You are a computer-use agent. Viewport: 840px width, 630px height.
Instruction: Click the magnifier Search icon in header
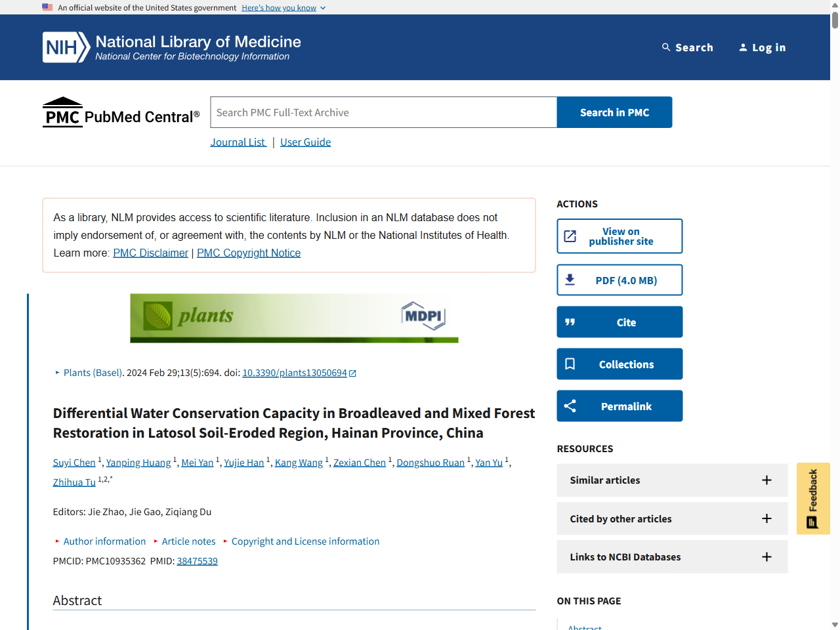tap(666, 47)
